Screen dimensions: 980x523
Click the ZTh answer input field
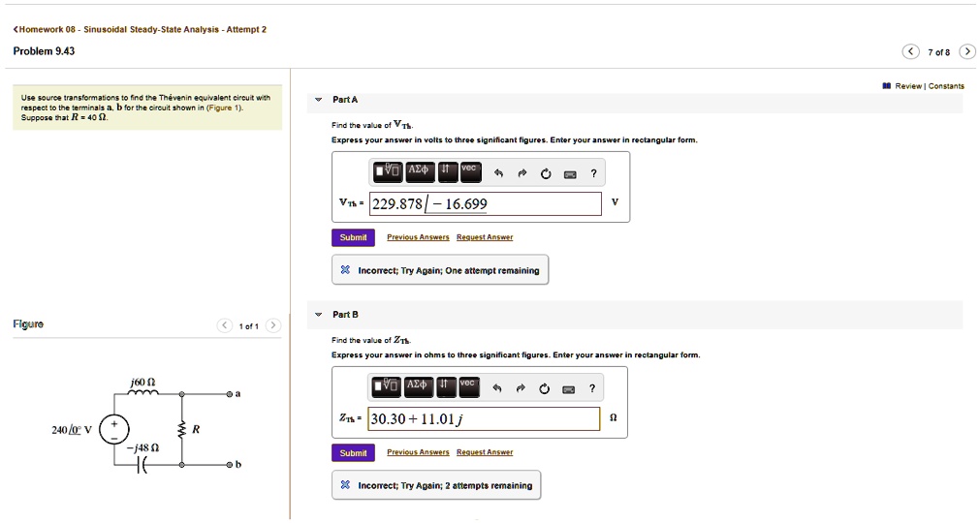(485, 418)
